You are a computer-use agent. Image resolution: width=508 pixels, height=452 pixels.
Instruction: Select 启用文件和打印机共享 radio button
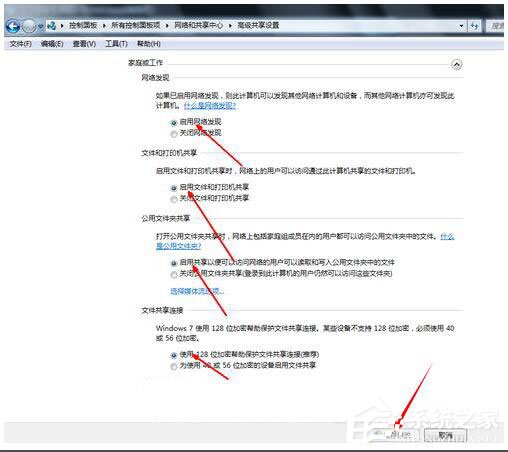pos(173,188)
